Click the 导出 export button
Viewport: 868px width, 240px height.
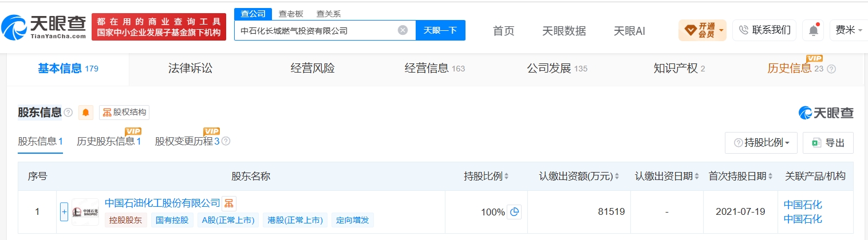click(828, 143)
